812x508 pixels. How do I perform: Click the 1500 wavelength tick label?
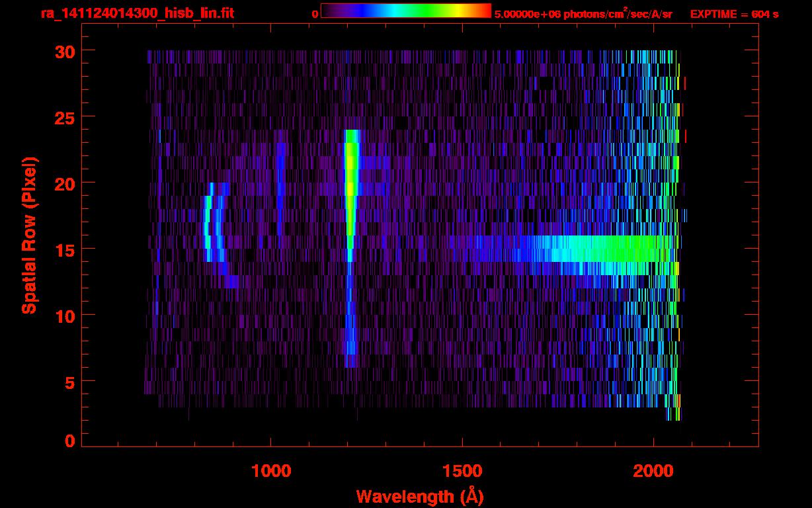(x=462, y=471)
